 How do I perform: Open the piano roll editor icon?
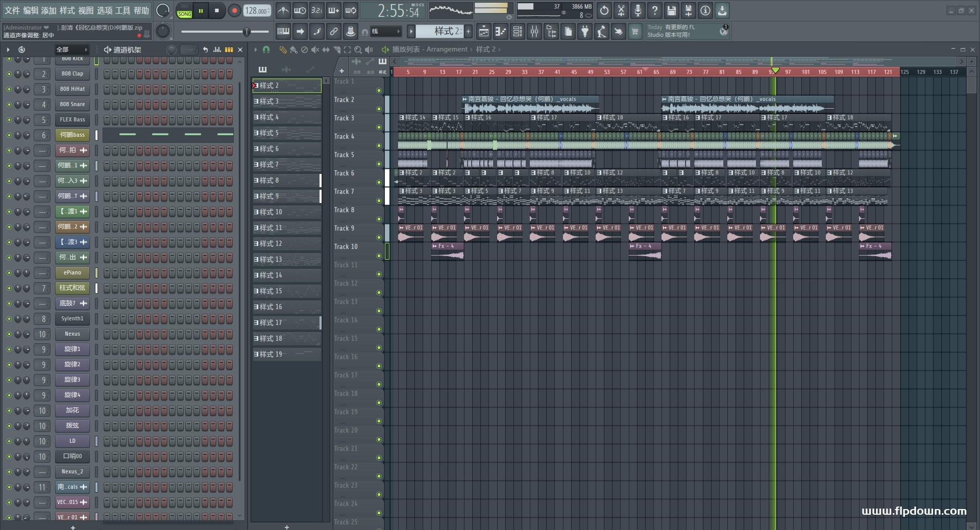pos(500,32)
